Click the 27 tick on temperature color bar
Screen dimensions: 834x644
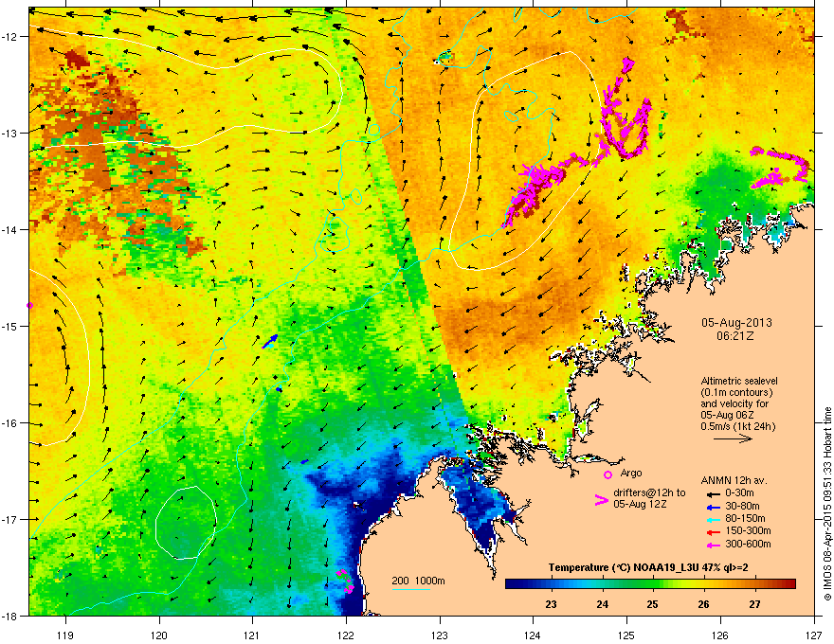click(x=754, y=604)
